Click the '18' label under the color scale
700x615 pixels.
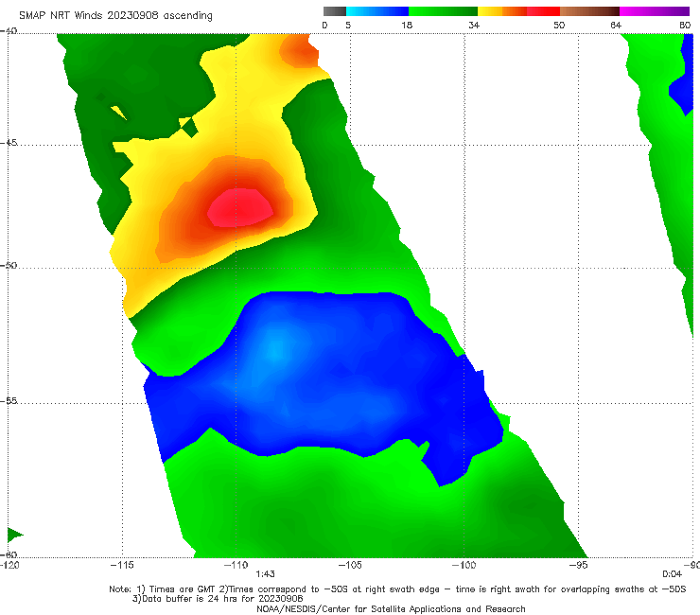point(407,26)
